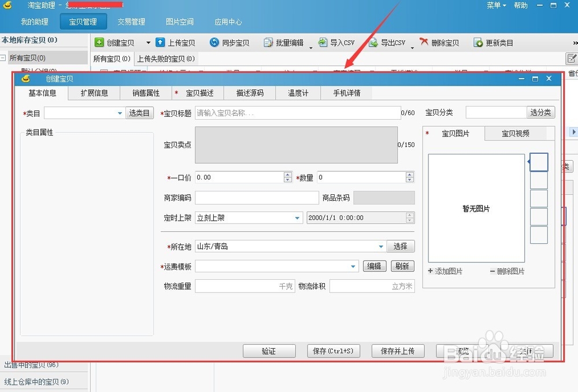Click the 删除图片 link
This screenshot has width=578, height=392.
click(507, 271)
